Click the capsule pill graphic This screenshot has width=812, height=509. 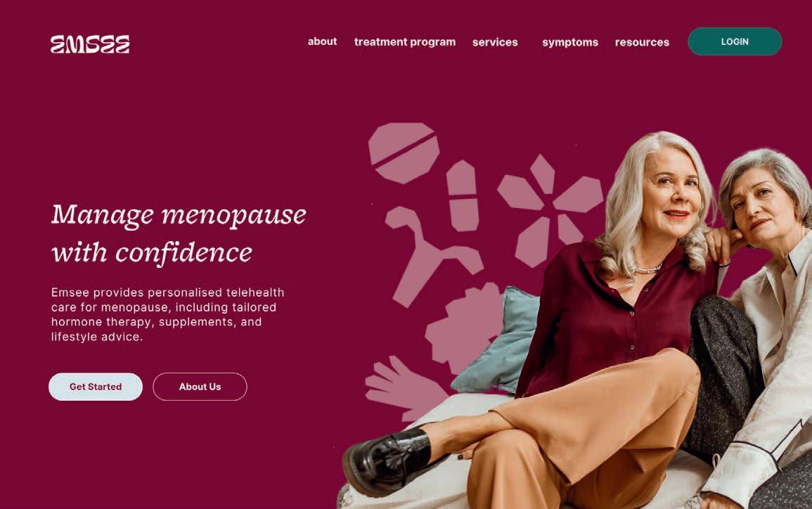pos(463,195)
